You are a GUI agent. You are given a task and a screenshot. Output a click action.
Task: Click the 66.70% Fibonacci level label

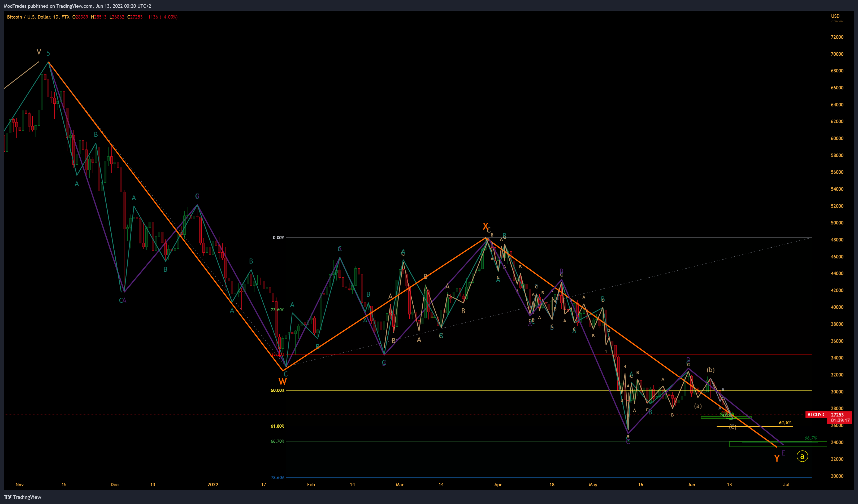(x=278, y=441)
